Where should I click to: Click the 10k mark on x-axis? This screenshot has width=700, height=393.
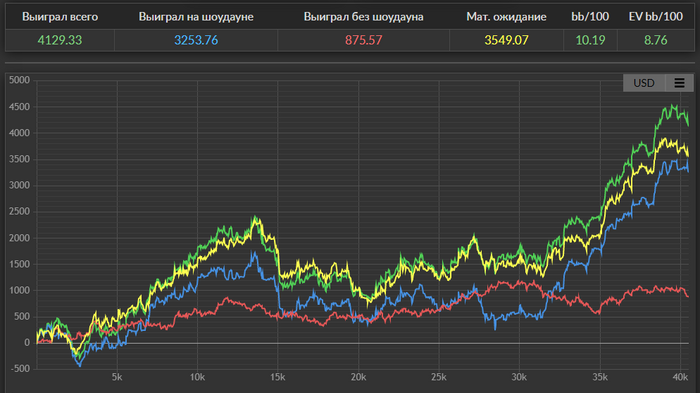pyautogui.click(x=197, y=377)
